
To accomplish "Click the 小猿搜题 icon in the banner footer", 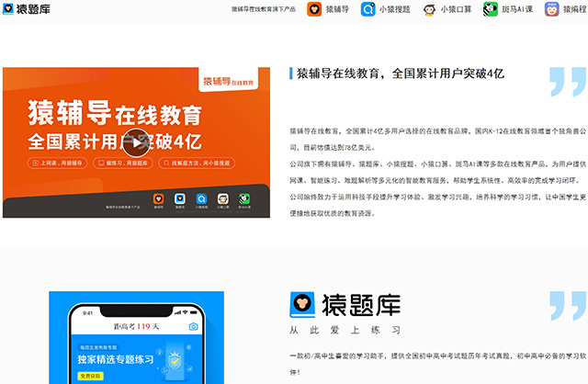I will coord(201,198).
